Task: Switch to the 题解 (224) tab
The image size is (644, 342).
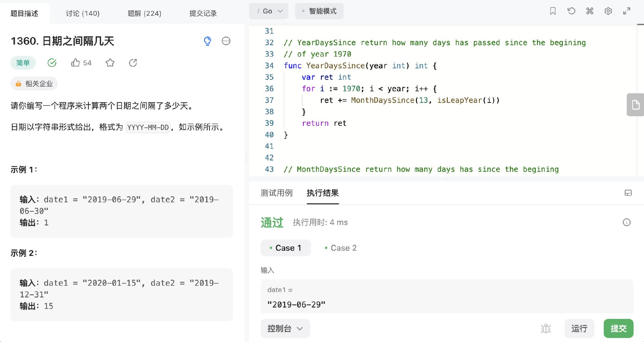Action: pos(144,13)
